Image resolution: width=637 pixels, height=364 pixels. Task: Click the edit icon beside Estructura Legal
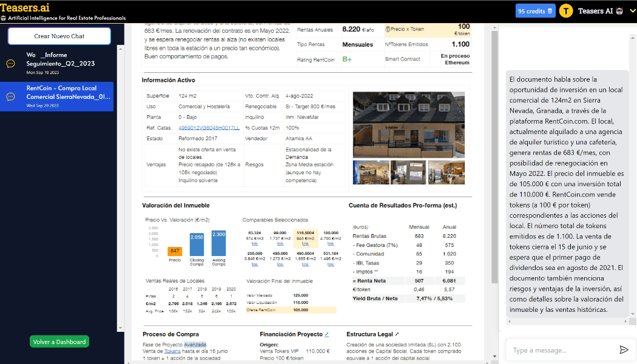[x=397, y=334]
